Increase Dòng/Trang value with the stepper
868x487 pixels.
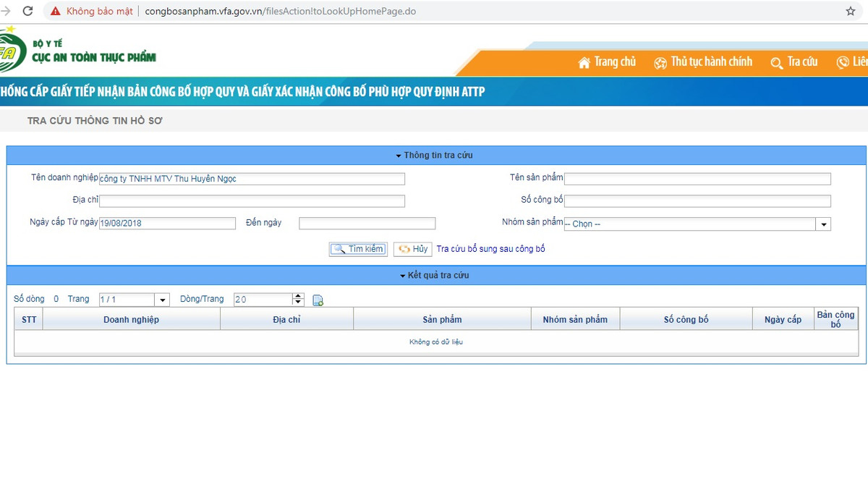click(297, 295)
